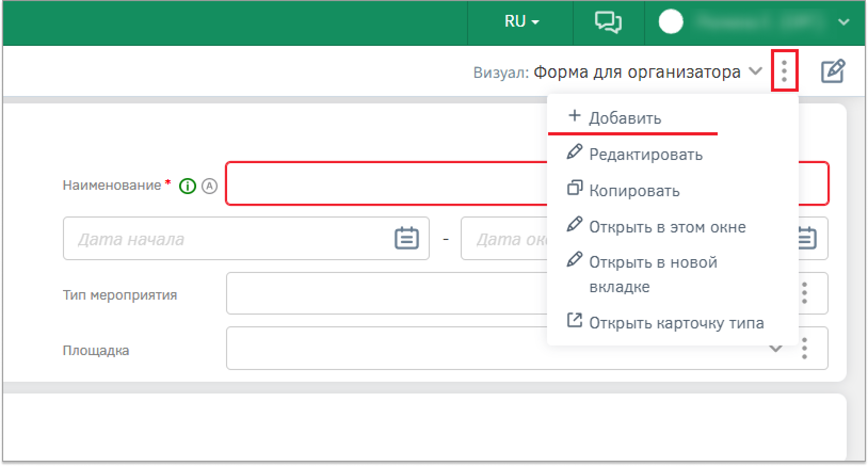Open the chat messages icon
This screenshot has width=868, height=466.
click(608, 22)
